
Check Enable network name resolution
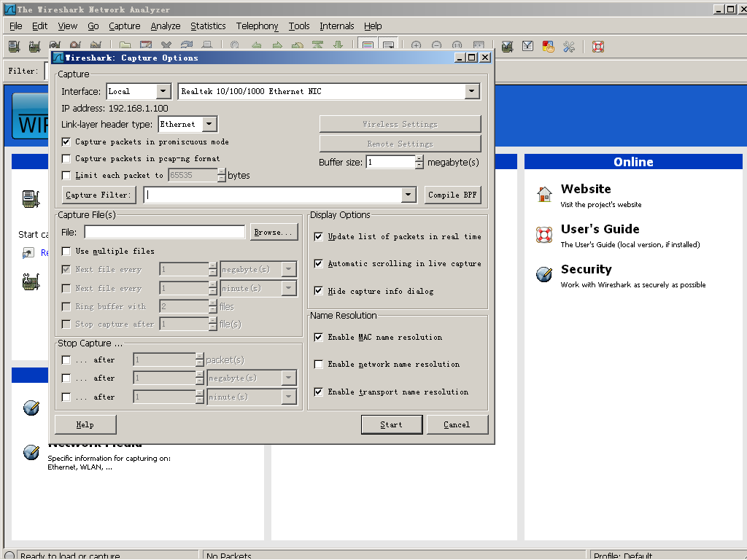click(319, 365)
